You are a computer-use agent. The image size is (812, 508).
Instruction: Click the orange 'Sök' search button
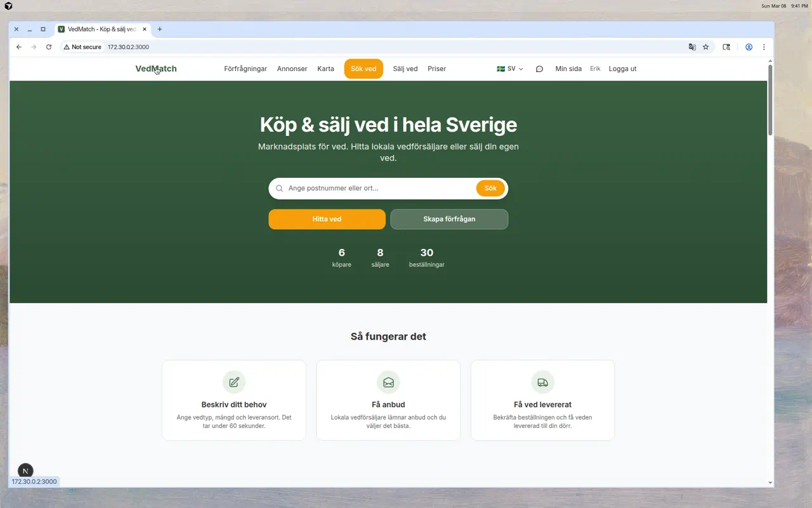tap(490, 188)
